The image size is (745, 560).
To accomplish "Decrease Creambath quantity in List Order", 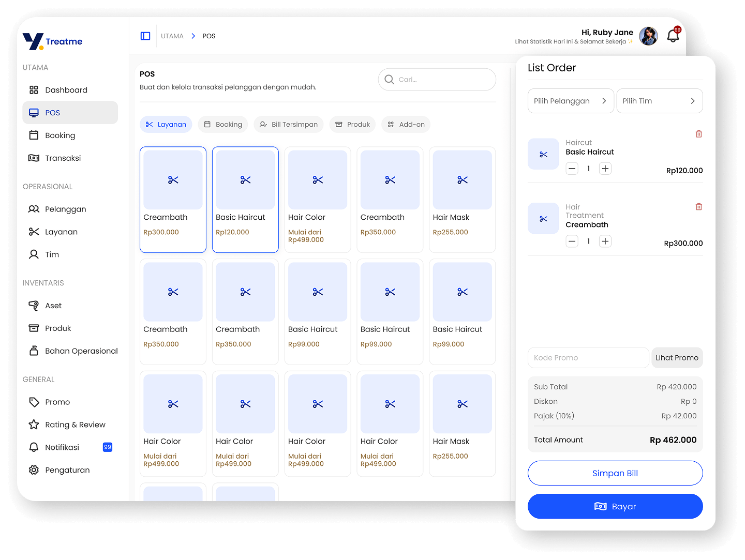I will click(572, 241).
